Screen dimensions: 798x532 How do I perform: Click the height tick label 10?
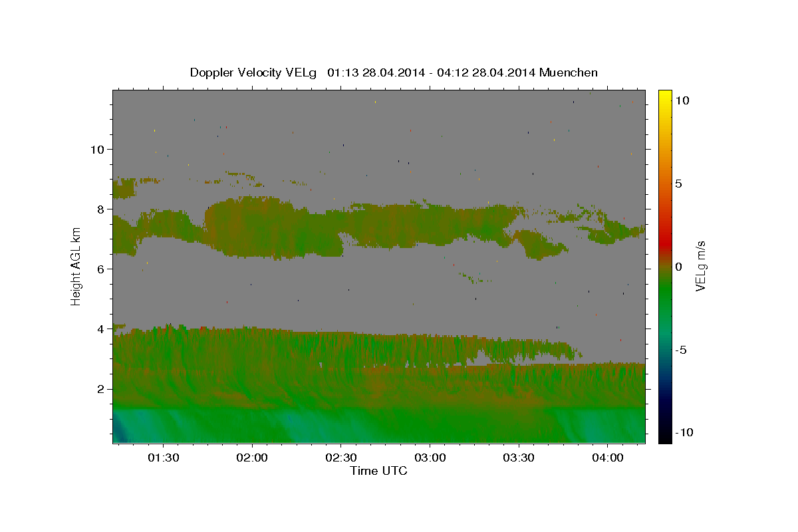click(97, 149)
